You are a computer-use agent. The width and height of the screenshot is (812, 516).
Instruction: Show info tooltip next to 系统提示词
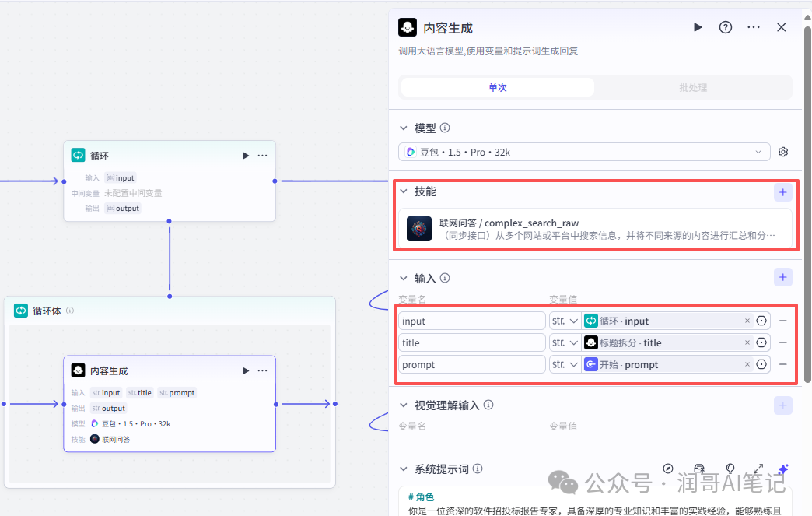[x=478, y=469]
